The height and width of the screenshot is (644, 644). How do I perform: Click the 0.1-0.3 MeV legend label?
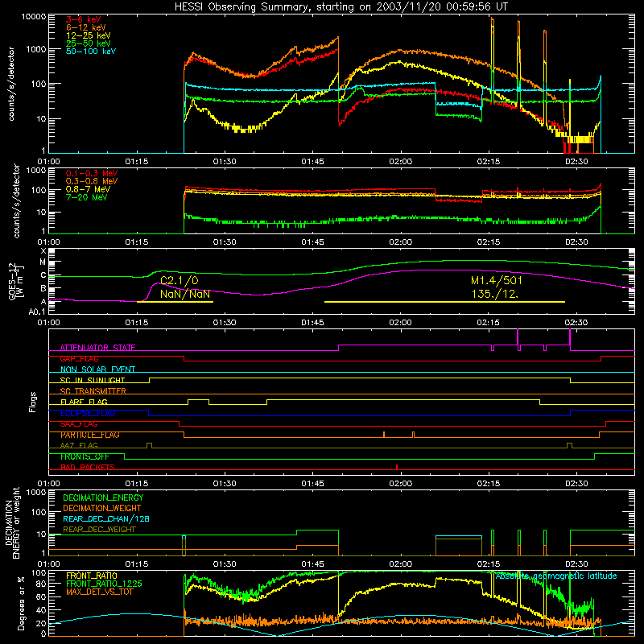(92, 173)
